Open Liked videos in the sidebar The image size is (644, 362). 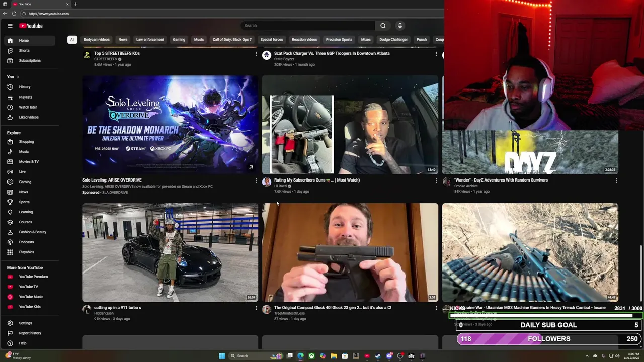30,117
